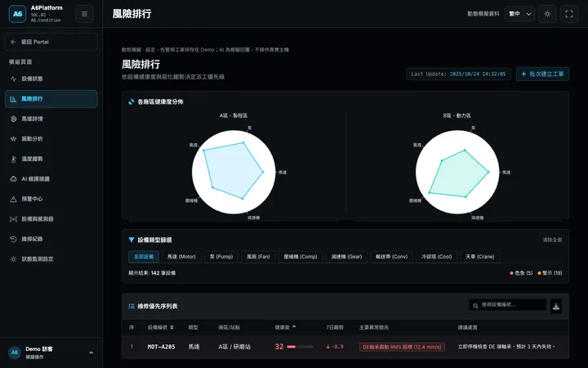Toggle 泵 (Pump) filter chip
Viewport: 588px width, 368px height.
pyautogui.click(x=221, y=257)
